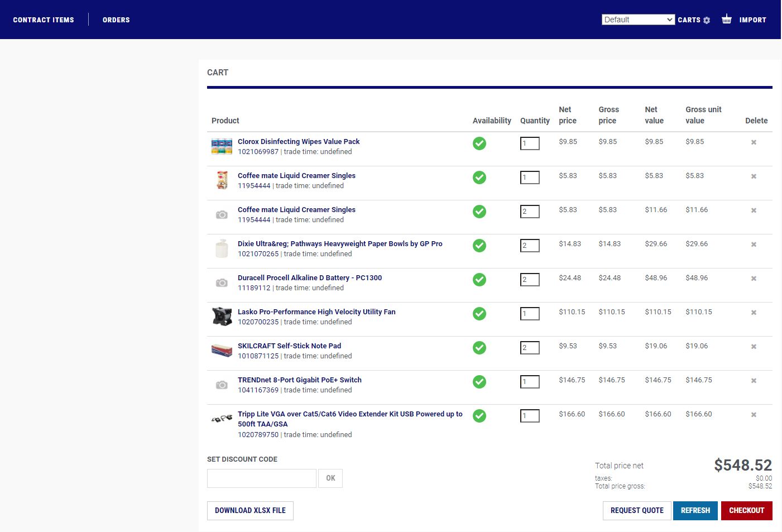This screenshot has height=532, width=782.
Task: Download the cart XLSX file
Action: 250,511
